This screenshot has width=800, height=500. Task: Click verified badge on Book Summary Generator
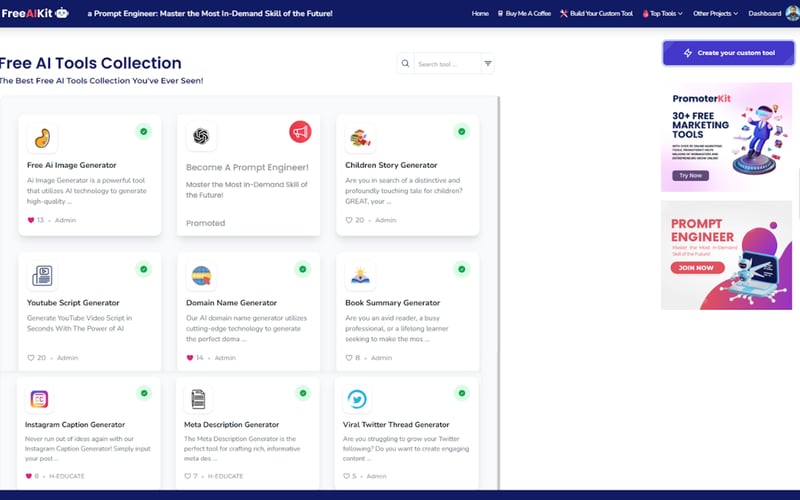462,269
